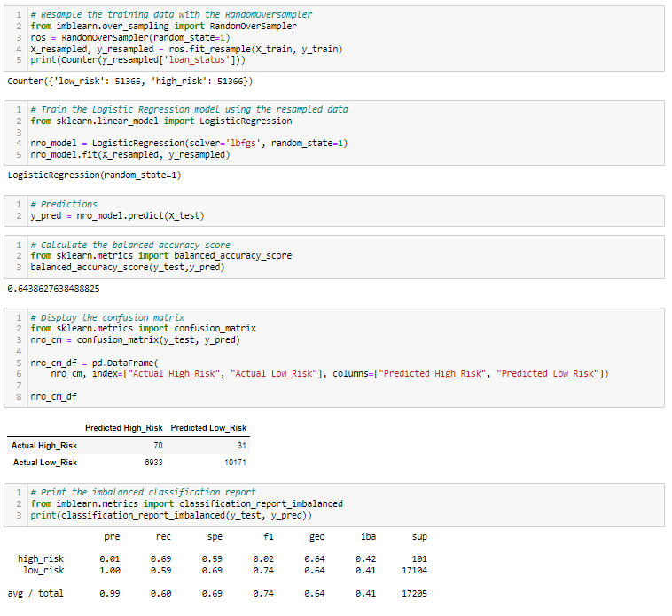Click the print(Counter(y_resampled['loan_status'])) line
The image size is (672, 616).
tap(137, 60)
